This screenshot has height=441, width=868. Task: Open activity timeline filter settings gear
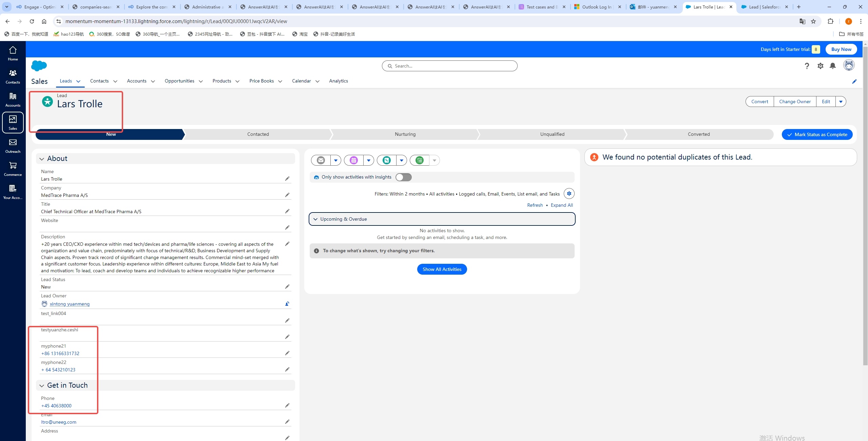[x=569, y=194]
